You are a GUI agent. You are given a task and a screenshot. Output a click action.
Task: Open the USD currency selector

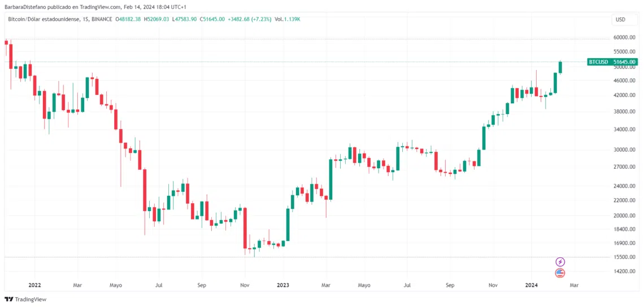[x=620, y=19]
